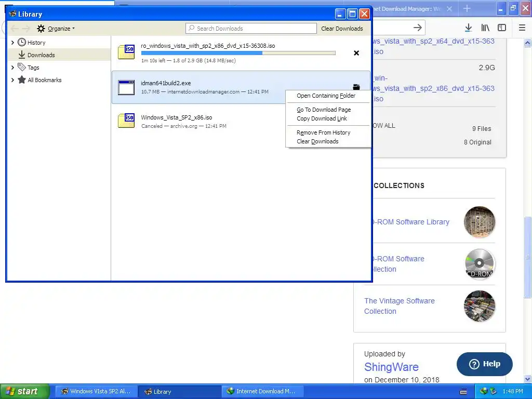This screenshot has height=399, width=532.
Task: Click the Vintage Software Collection thumbnail
Action: pos(480,306)
